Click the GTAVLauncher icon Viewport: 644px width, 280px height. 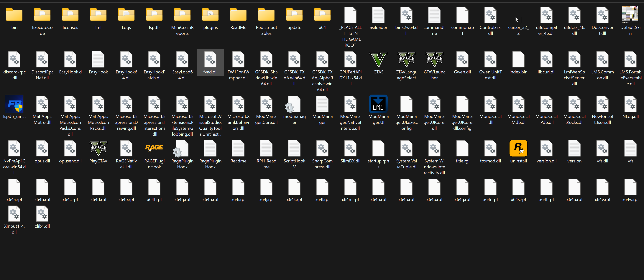coord(434,60)
